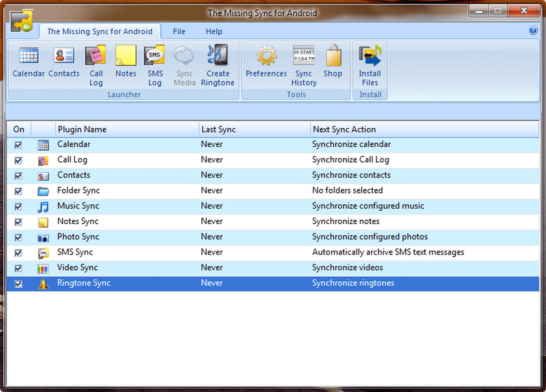Viewport: 546px width, 392px height.
Task: Open the File menu tab
Action: coord(179,31)
